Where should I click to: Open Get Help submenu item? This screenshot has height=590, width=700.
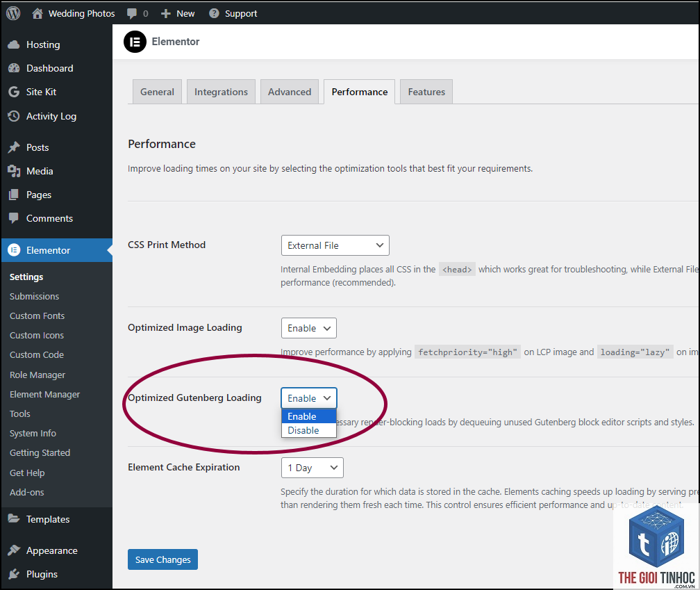[27, 473]
